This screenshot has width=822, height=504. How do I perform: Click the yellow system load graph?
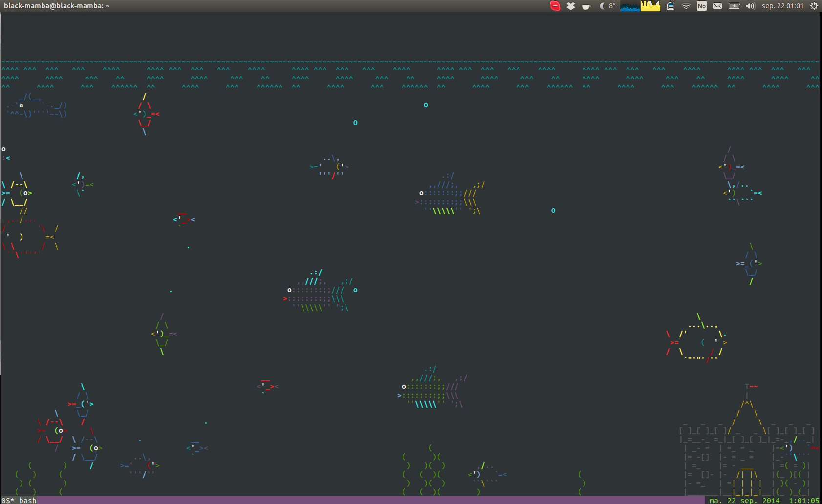tap(650, 6)
